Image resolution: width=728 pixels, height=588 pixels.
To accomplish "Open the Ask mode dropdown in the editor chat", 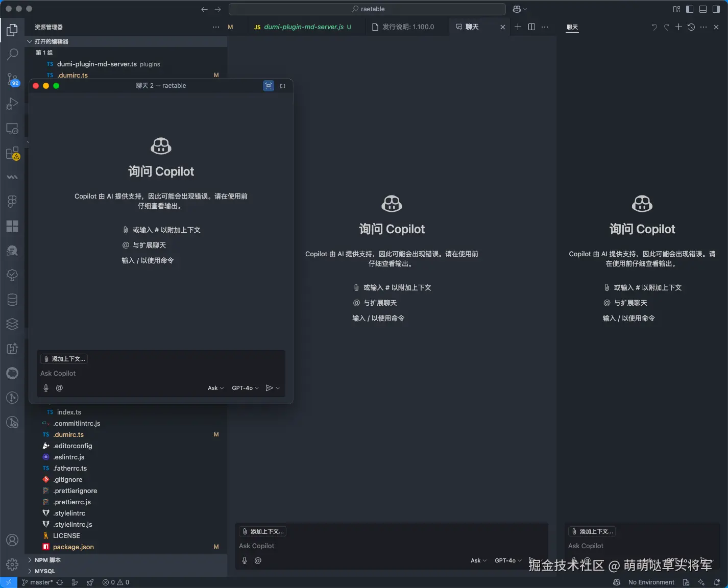I will (x=478, y=560).
